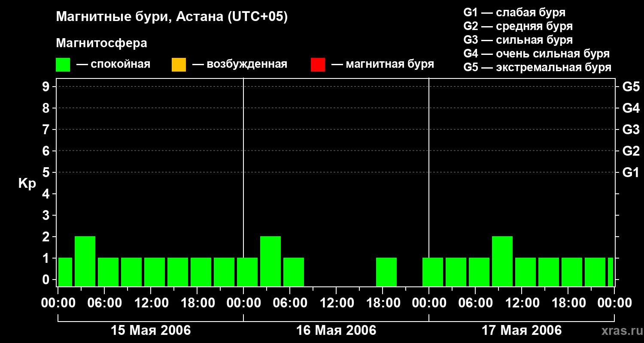
Task: Click the '15 Мая 2006' date label
Action: pos(151,331)
